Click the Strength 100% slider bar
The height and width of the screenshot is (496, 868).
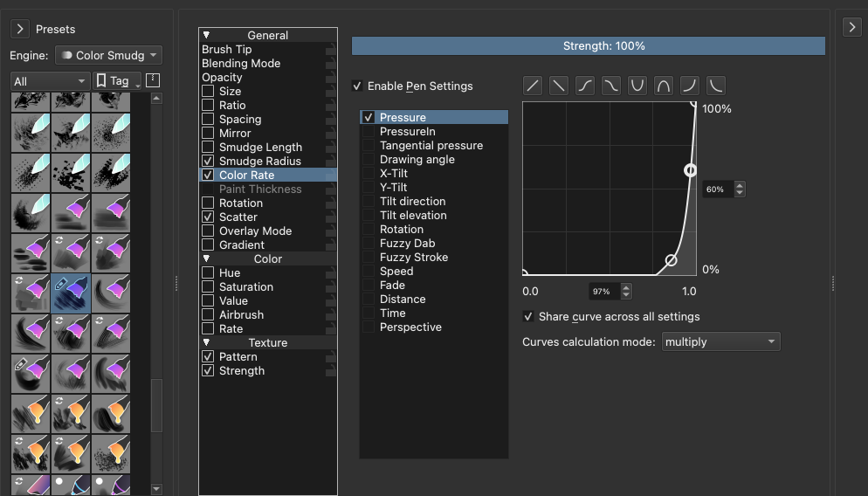coord(588,46)
